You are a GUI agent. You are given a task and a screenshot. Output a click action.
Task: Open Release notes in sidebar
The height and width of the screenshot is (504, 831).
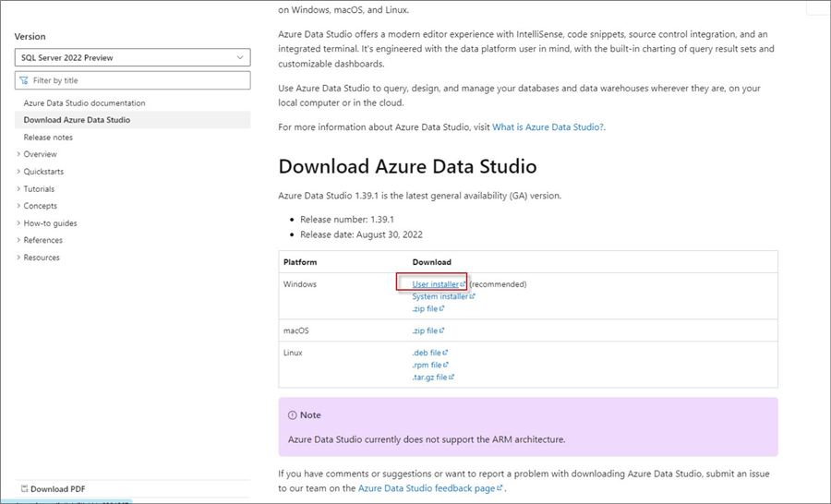(48, 138)
